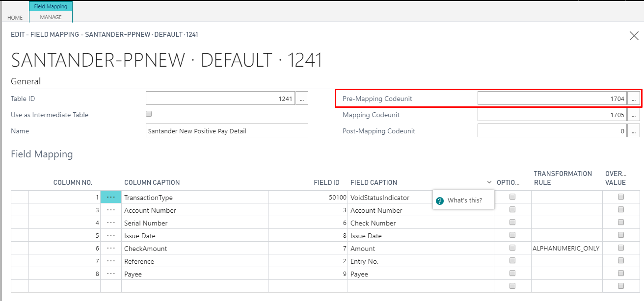Screen dimensions: 644x301
Task: Open the Post-Mapping Codeunit lookup ellipsis
Action: tap(634, 131)
